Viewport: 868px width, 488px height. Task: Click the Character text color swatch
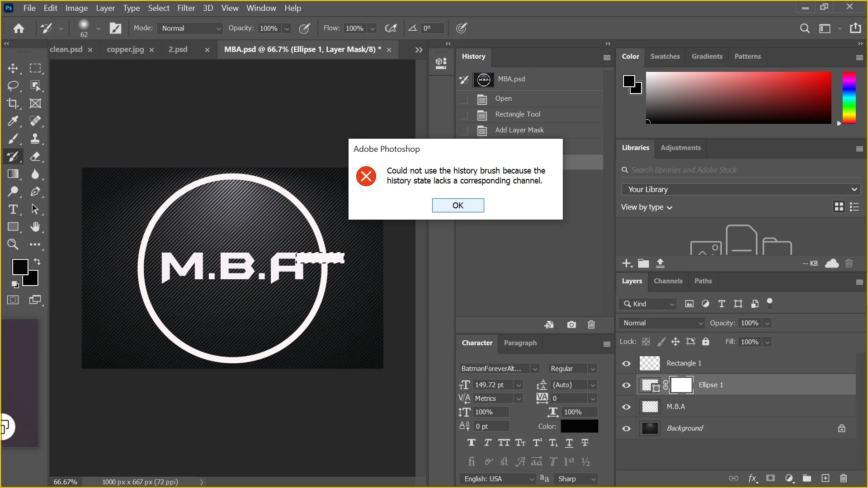[579, 426]
